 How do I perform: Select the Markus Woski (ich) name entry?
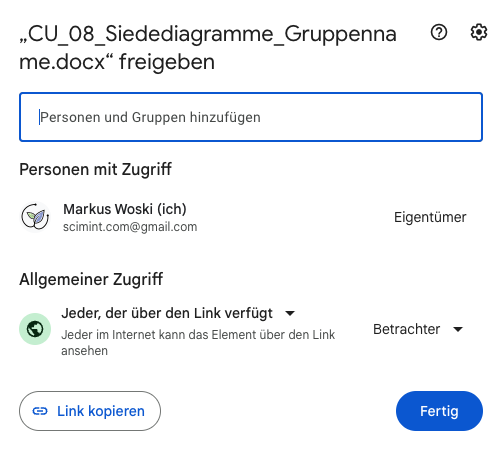[x=125, y=209]
